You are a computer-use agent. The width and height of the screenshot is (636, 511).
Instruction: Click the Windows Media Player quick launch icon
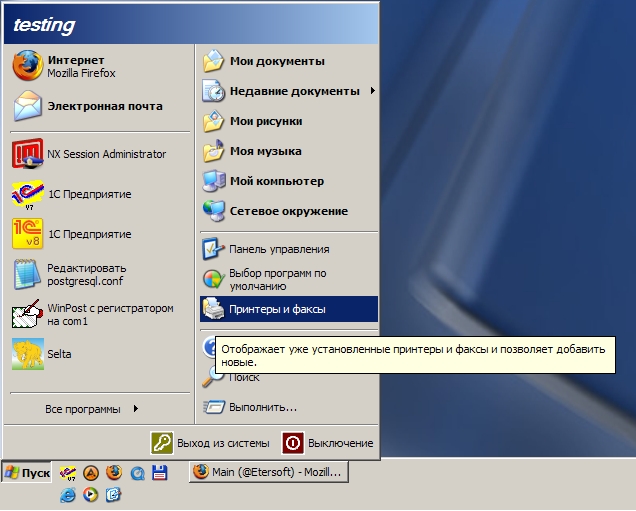click(90, 493)
